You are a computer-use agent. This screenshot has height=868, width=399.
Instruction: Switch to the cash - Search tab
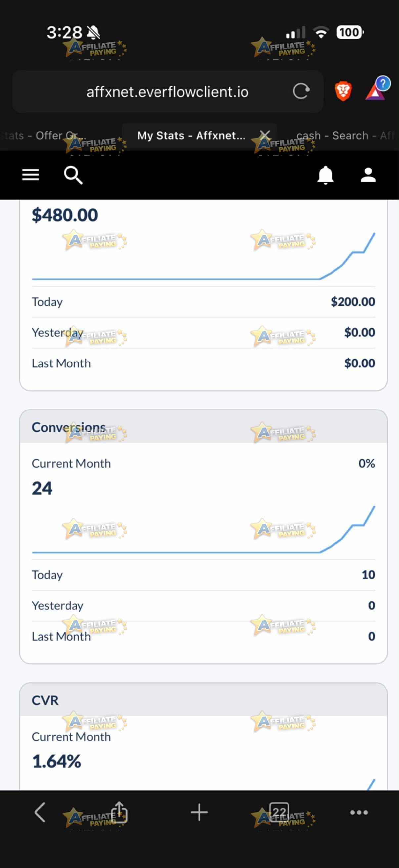pos(345,135)
